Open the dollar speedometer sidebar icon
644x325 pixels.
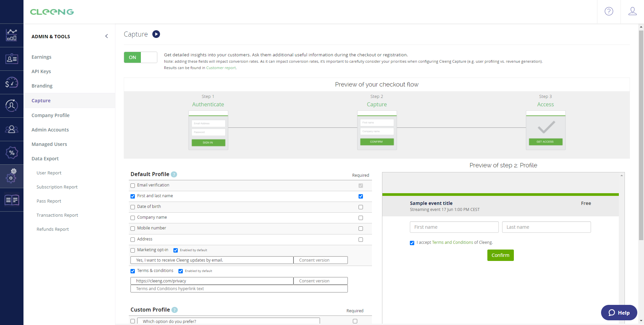[12, 82]
